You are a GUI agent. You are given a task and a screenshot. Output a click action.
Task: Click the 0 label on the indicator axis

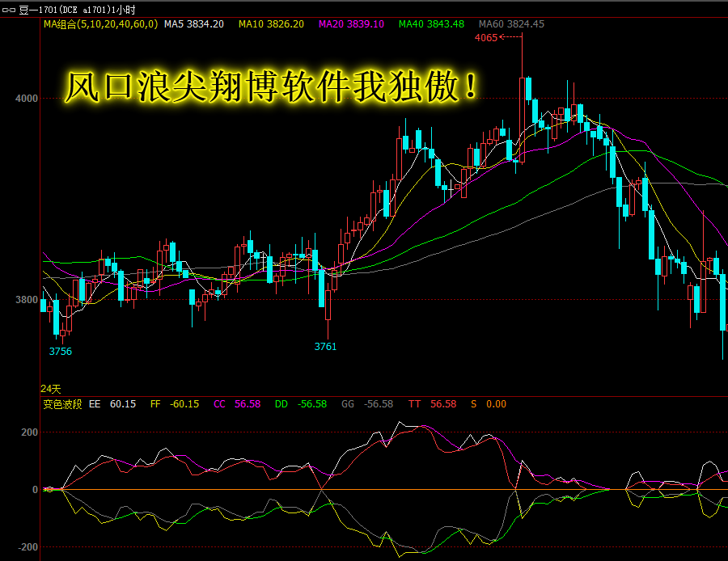tap(36, 490)
